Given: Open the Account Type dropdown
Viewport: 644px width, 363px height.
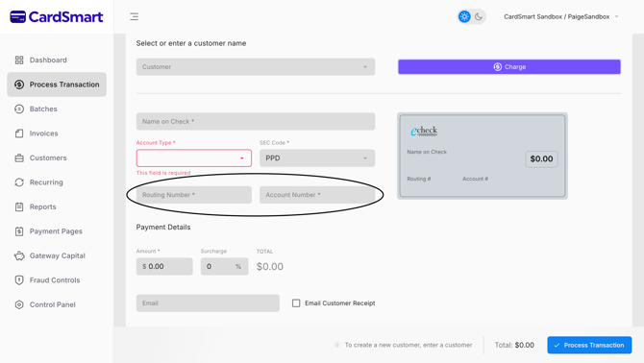Looking at the screenshot, I should pos(194,157).
